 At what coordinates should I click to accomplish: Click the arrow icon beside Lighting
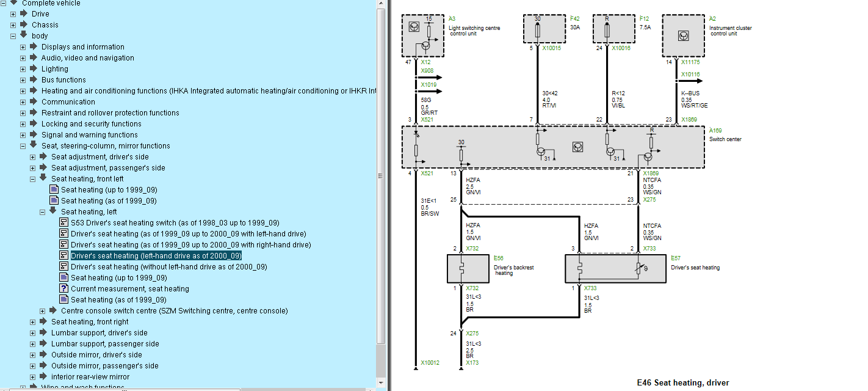[x=34, y=68]
